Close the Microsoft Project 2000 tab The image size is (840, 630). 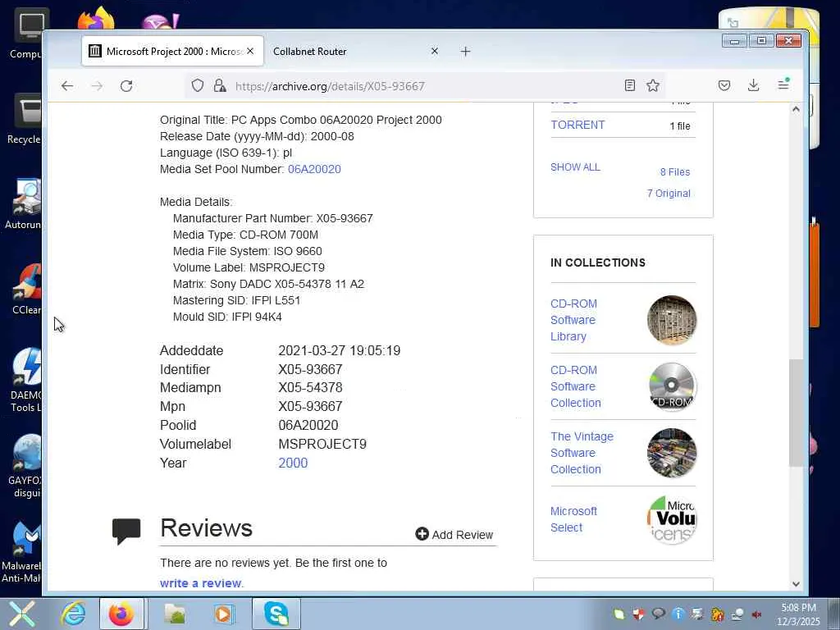coord(250,51)
